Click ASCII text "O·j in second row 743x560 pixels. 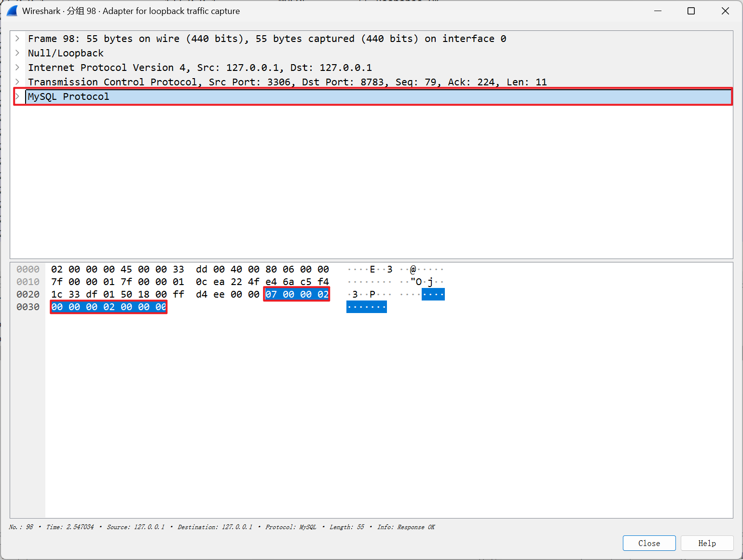click(422, 282)
